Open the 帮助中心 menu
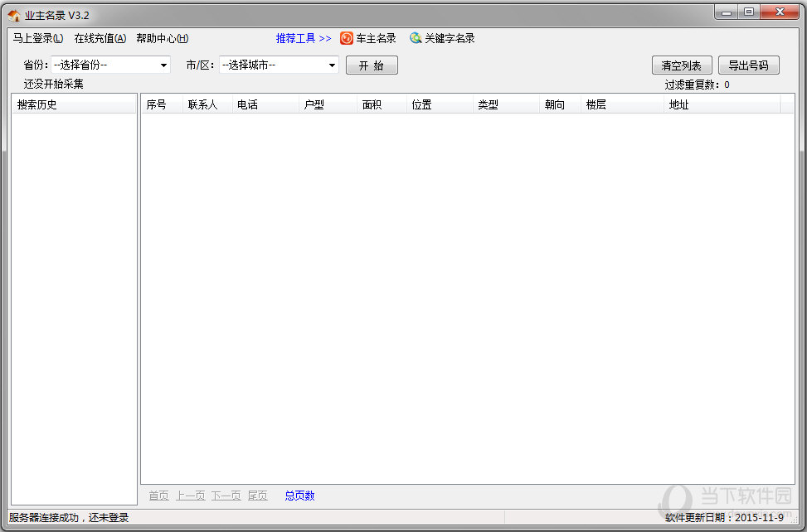Image resolution: width=807 pixels, height=532 pixels. (x=163, y=39)
